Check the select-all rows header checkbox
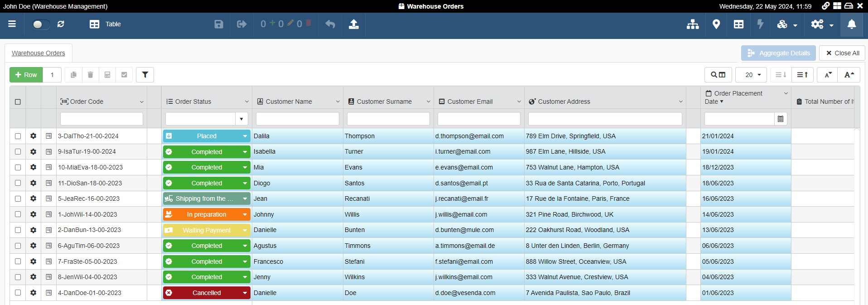 (18, 102)
